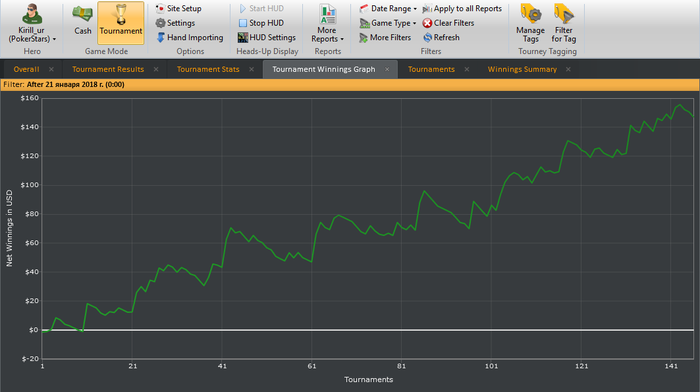The width and height of the screenshot is (700, 392).
Task: Click the x-axis label 141
Action: (671, 366)
